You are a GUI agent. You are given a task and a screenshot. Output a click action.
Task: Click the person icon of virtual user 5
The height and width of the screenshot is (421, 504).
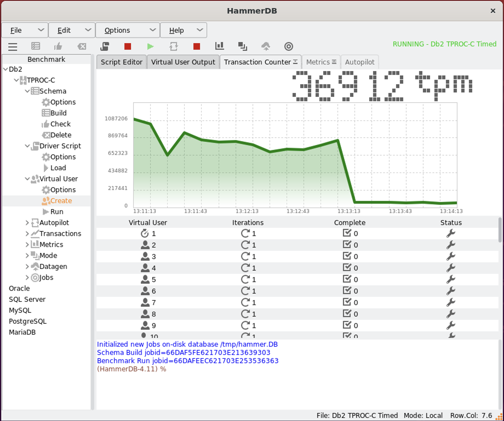tap(145, 279)
